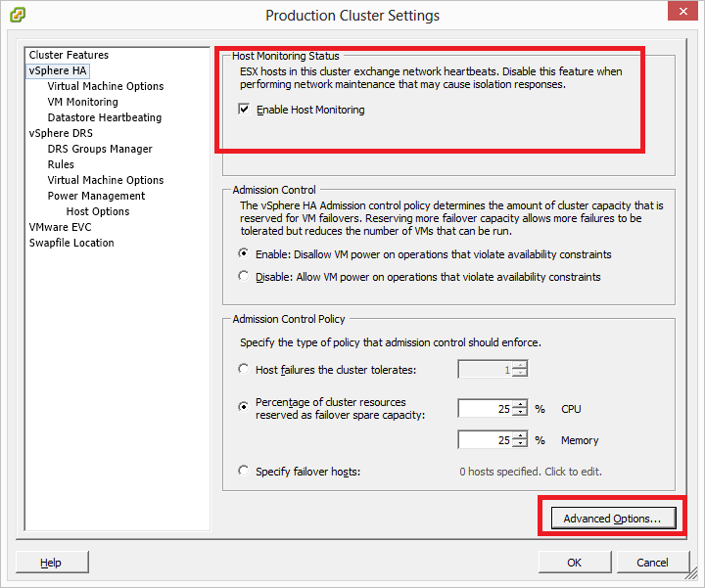Image resolution: width=705 pixels, height=588 pixels.
Task: Open the VM Monitoring settings page
Action: pyautogui.click(x=82, y=102)
